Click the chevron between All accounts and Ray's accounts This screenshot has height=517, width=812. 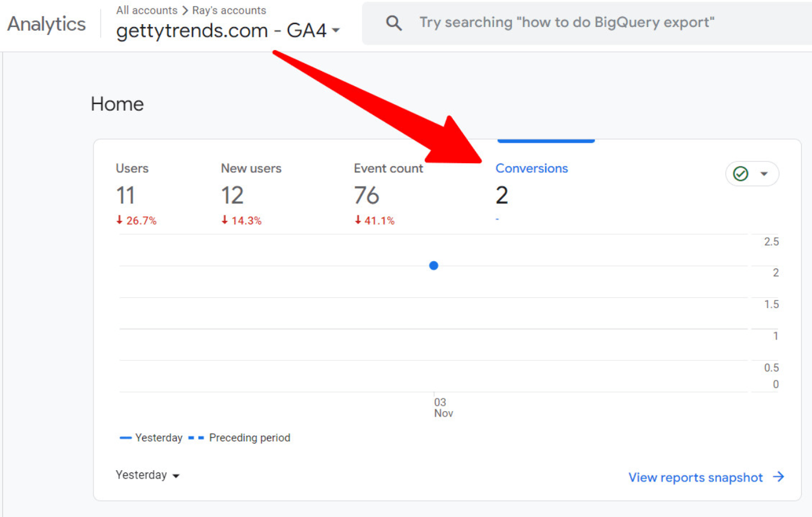pyautogui.click(x=185, y=11)
